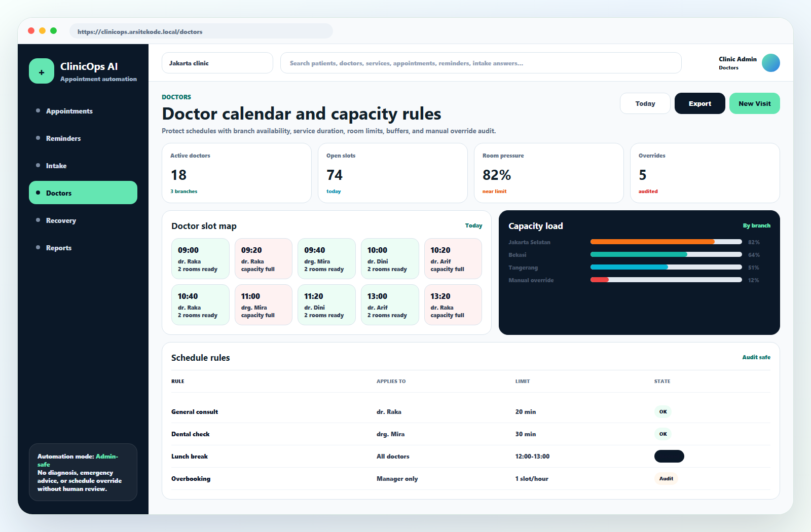Viewport: 811px width, 532px height.
Task: Open the Reports sidebar item
Action: coord(83,248)
